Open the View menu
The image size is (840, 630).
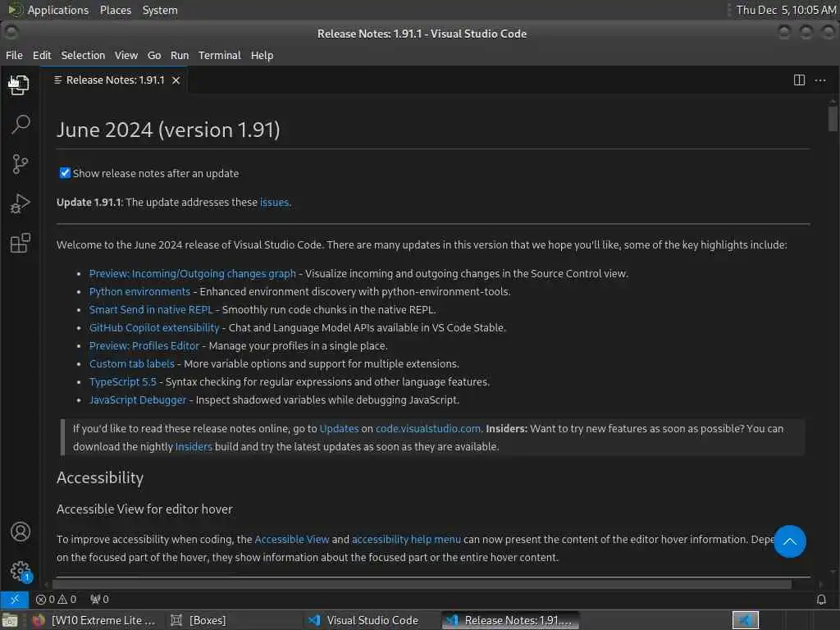126,55
